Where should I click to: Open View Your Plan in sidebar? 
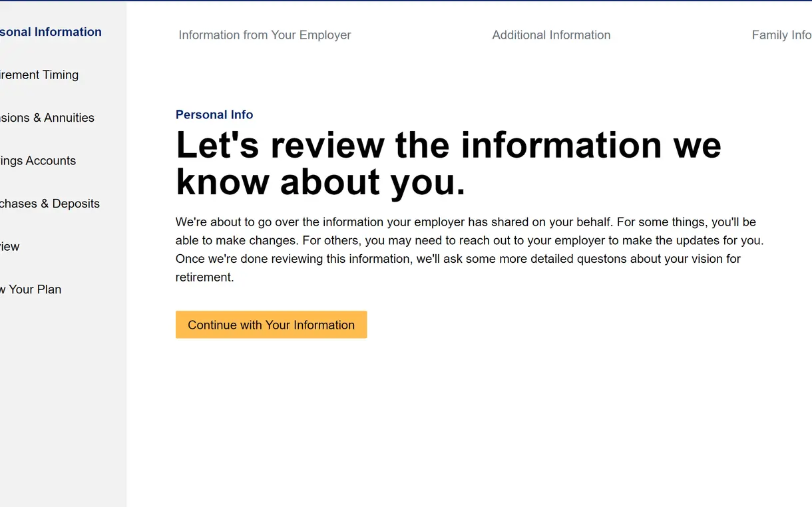31,289
